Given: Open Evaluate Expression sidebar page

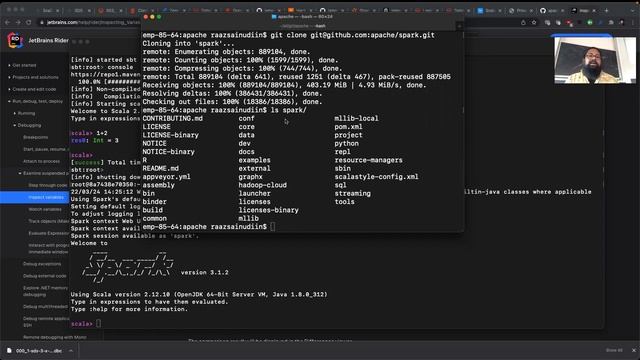Looking at the screenshot, I should pos(49,233).
